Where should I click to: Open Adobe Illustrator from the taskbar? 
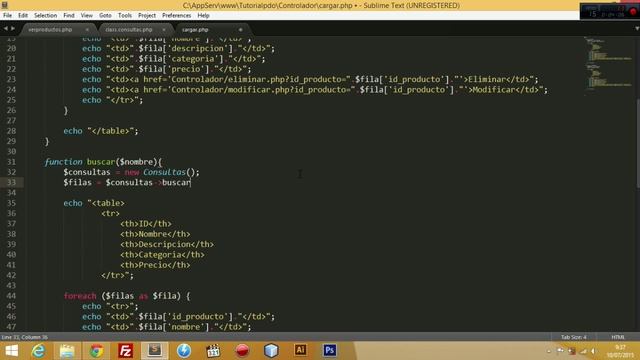[x=300, y=350]
